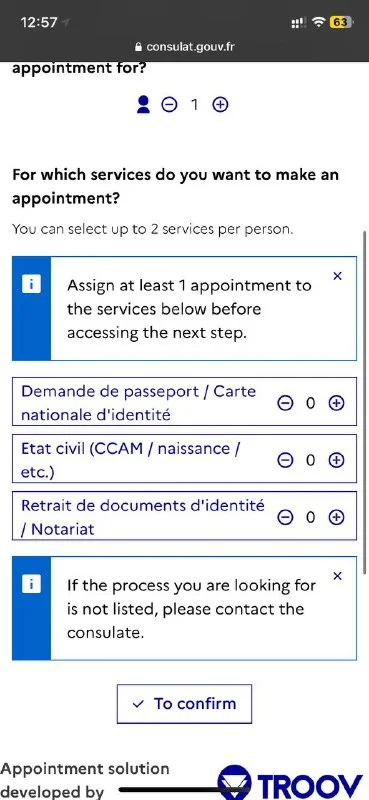Add one Etat civil appointment

[x=336, y=460]
